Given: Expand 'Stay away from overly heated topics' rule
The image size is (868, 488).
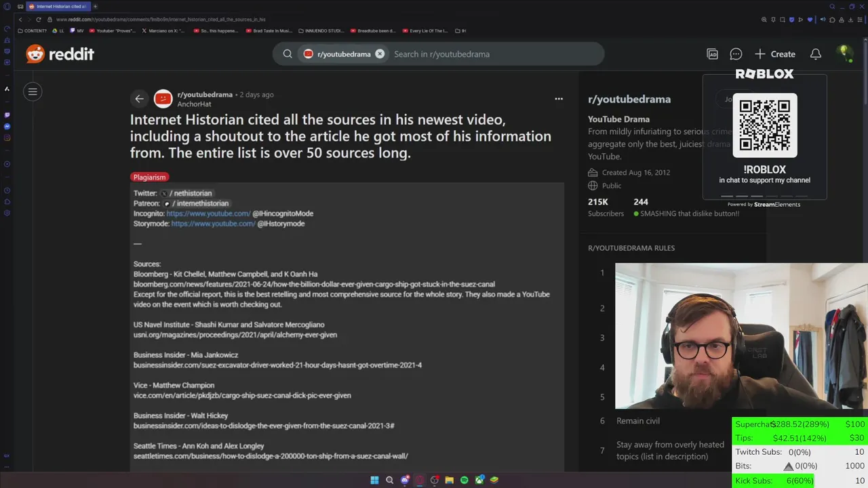Looking at the screenshot, I should 670,451.
